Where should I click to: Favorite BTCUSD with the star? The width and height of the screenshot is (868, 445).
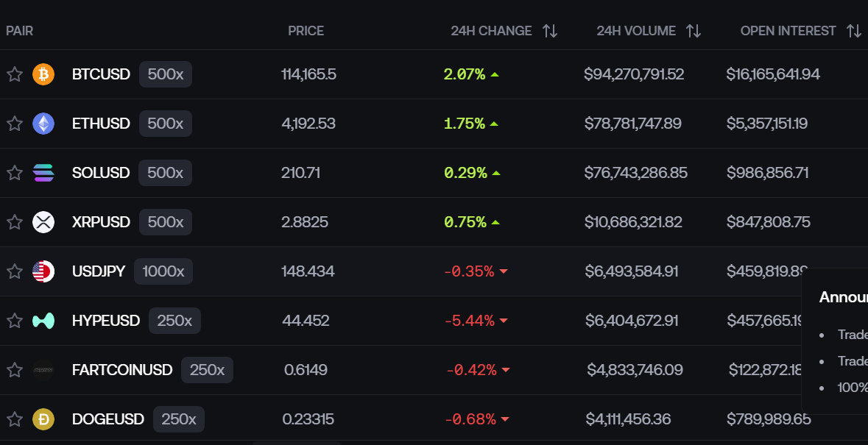click(x=15, y=74)
